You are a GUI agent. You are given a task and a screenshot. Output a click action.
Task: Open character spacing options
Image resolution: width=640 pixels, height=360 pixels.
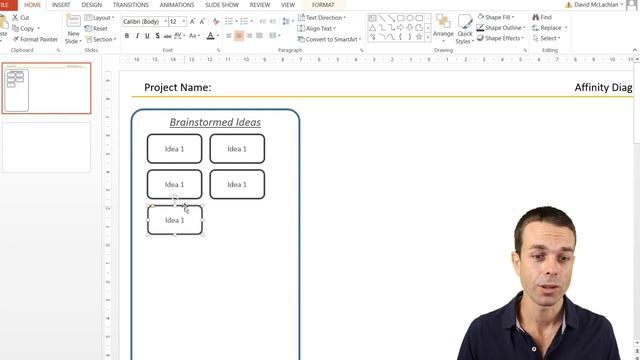click(180, 36)
